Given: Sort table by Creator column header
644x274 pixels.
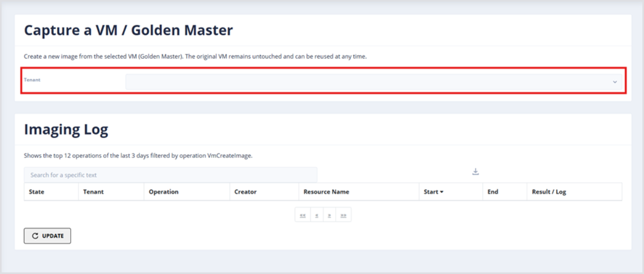Looking at the screenshot, I should tap(245, 192).
